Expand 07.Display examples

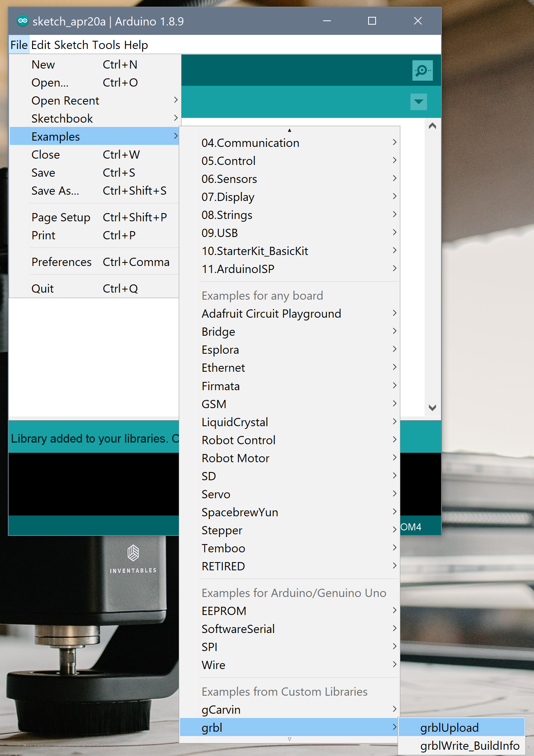click(289, 197)
